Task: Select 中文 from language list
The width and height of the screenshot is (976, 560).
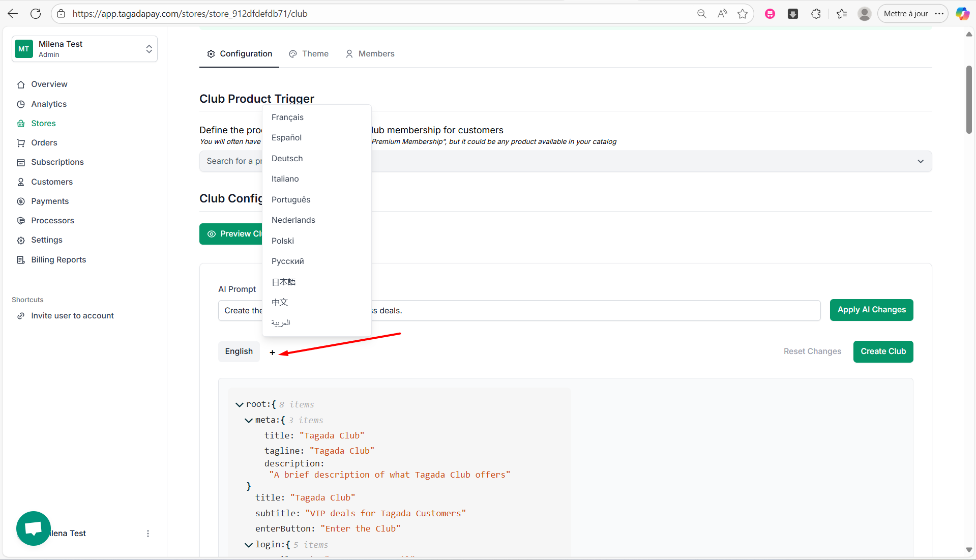Action: pos(316,303)
